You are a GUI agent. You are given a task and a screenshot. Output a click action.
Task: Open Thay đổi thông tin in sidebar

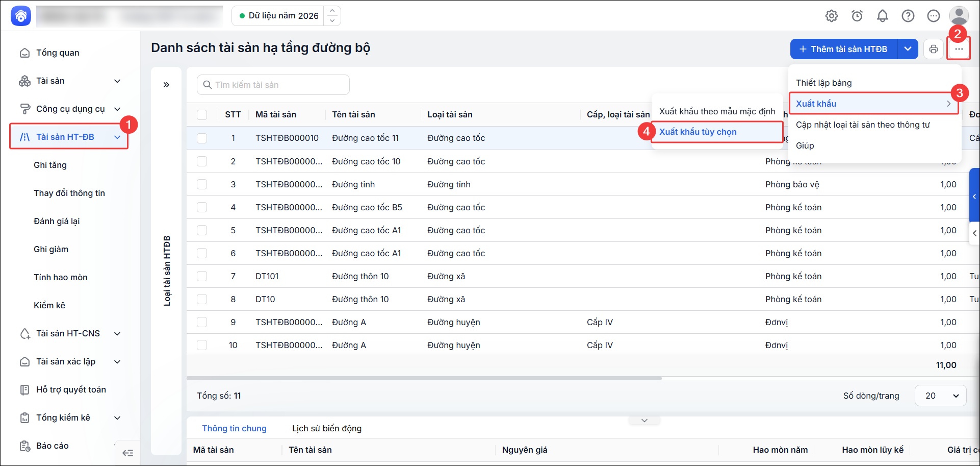click(x=69, y=193)
